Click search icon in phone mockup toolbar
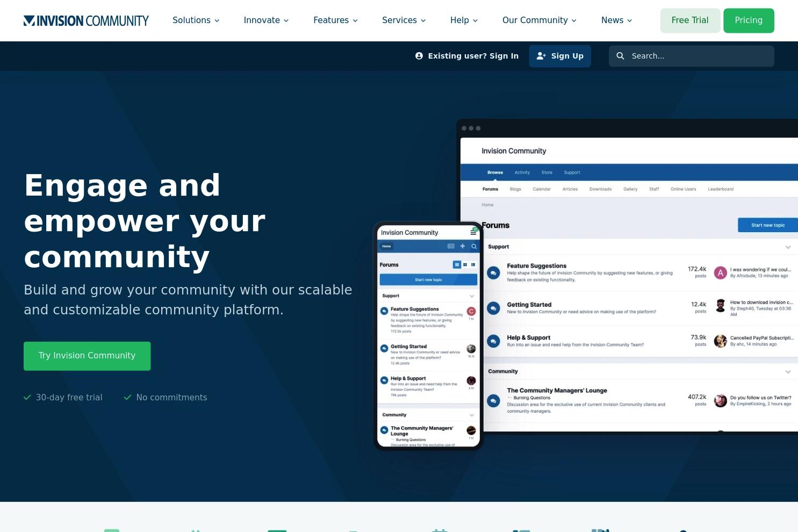Screen dimensions: 798x532 (474, 246)
